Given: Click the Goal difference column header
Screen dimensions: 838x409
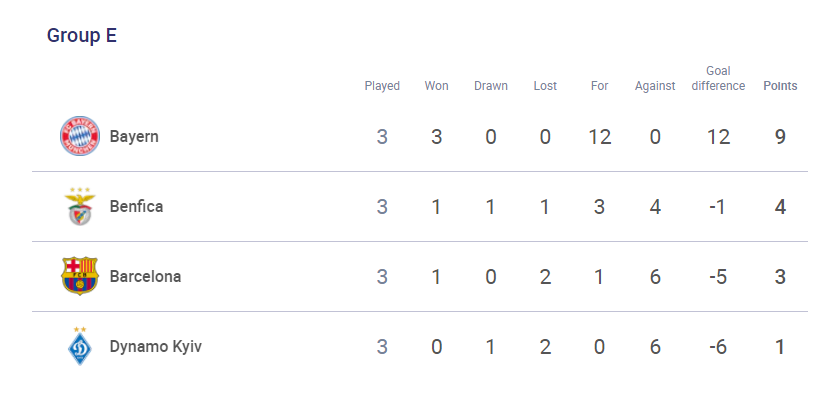Looking at the screenshot, I should [x=718, y=79].
